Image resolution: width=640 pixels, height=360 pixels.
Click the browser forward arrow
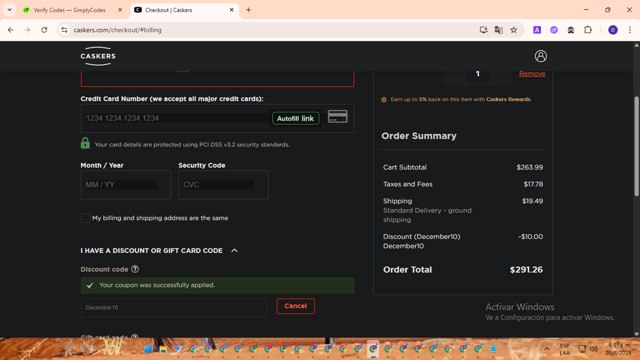point(27,30)
